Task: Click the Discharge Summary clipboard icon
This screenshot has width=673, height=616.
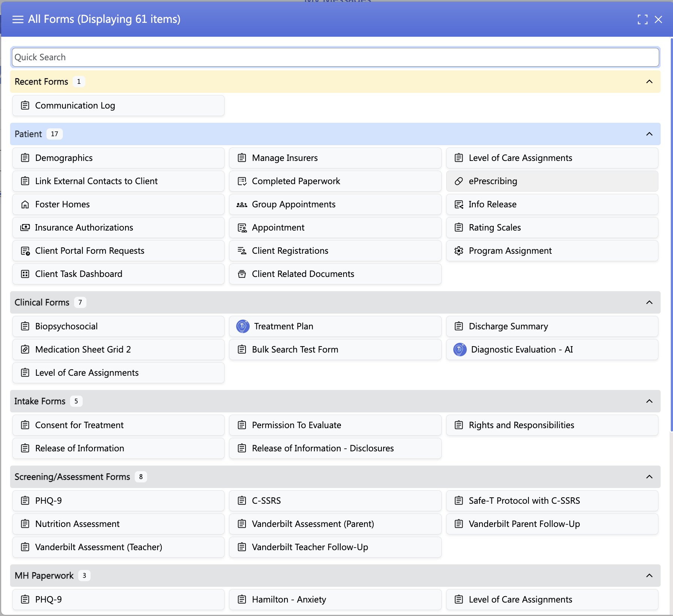Action: [x=459, y=326]
